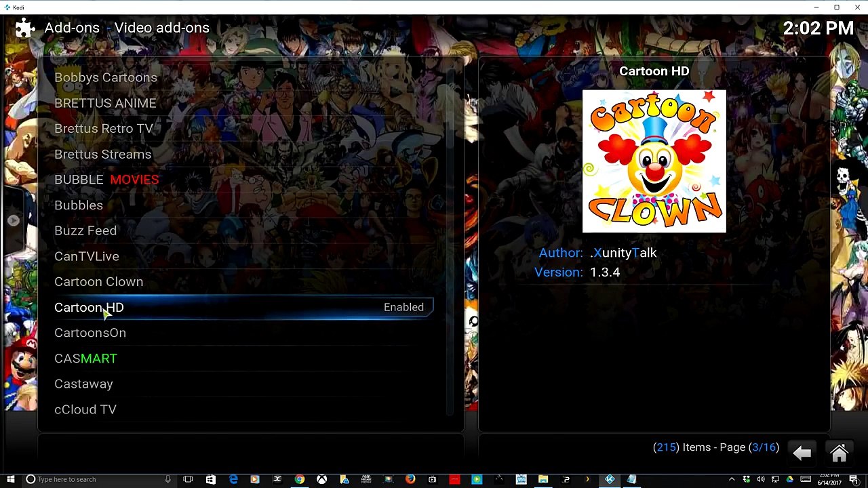Return to Kodi home screen
Image resolution: width=868 pixels, height=488 pixels.
point(839,453)
